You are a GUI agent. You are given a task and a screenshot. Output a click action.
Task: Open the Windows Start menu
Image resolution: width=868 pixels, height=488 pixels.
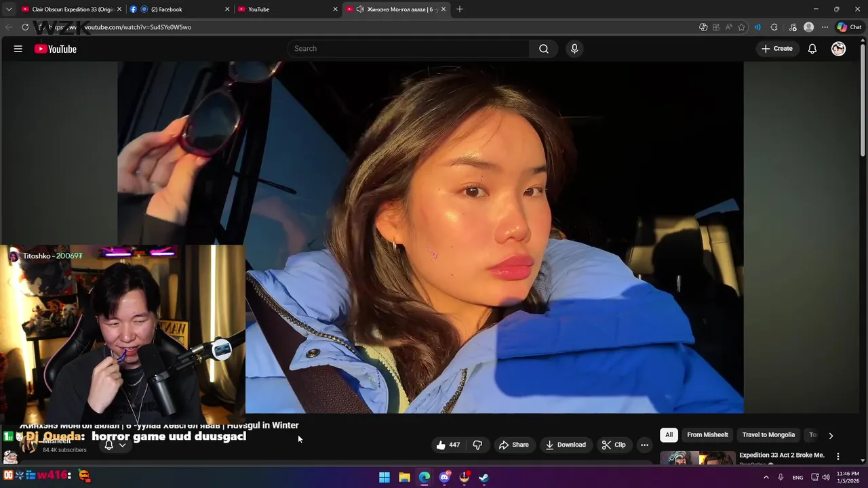coord(384,477)
